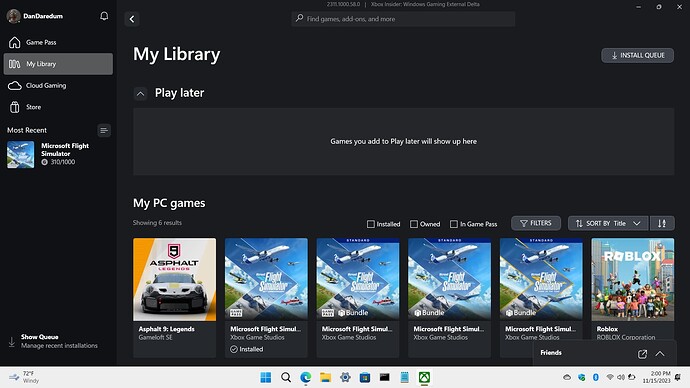Open the Roblox game tile
Viewport: 690px width, 388px height.
(x=632, y=289)
